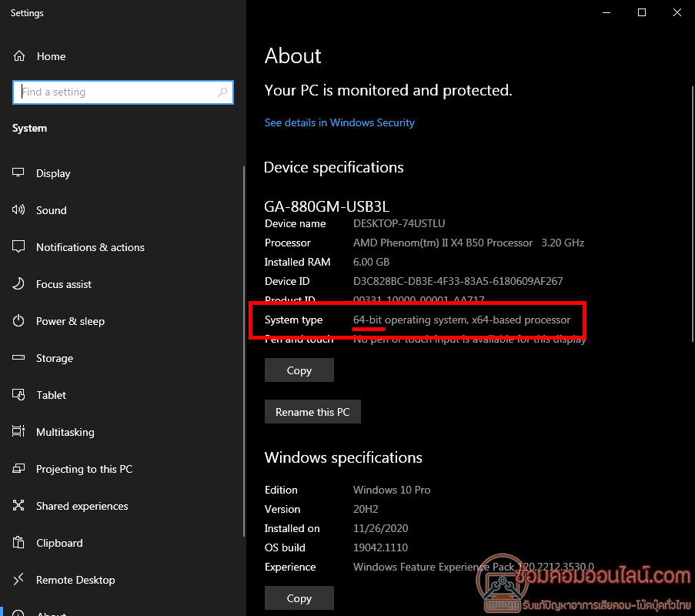Open Notifications & actions settings
Image resolution: width=695 pixels, height=616 pixels.
pos(90,247)
